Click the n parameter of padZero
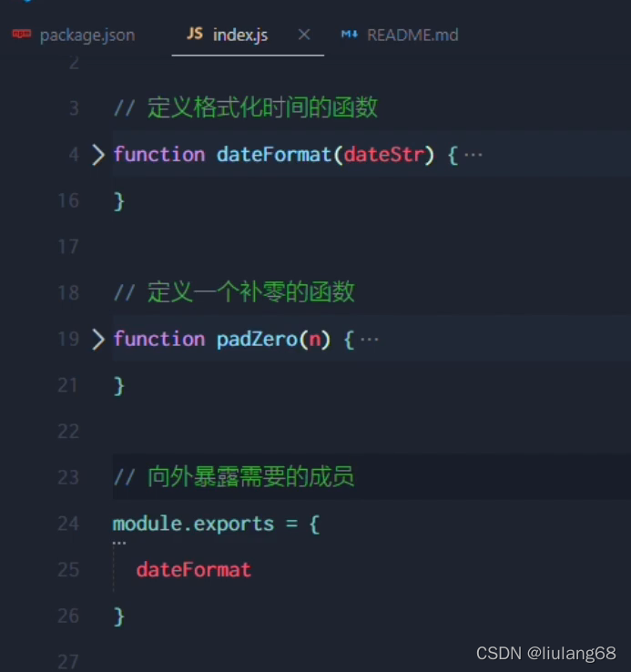 315,340
